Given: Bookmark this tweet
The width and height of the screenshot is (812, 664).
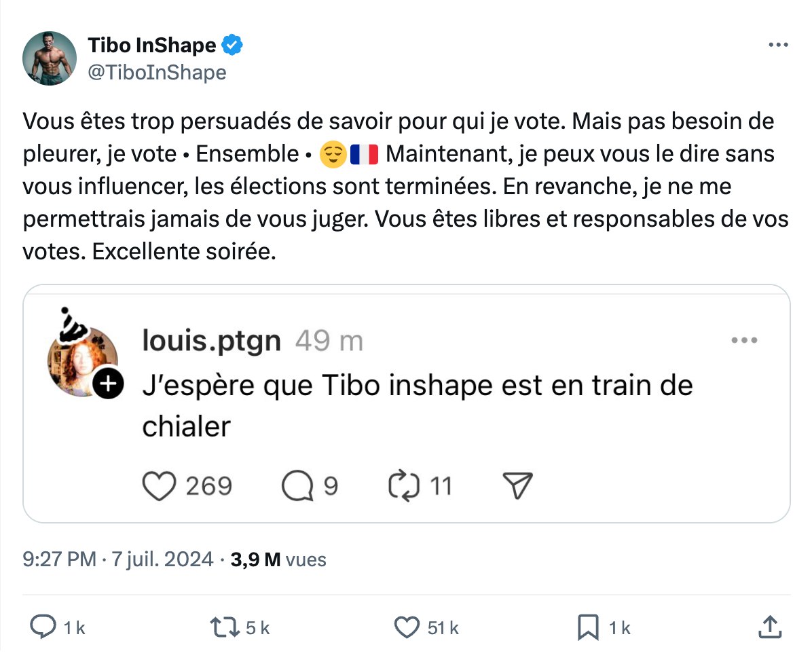Looking at the screenshot, I should [587, 627].
